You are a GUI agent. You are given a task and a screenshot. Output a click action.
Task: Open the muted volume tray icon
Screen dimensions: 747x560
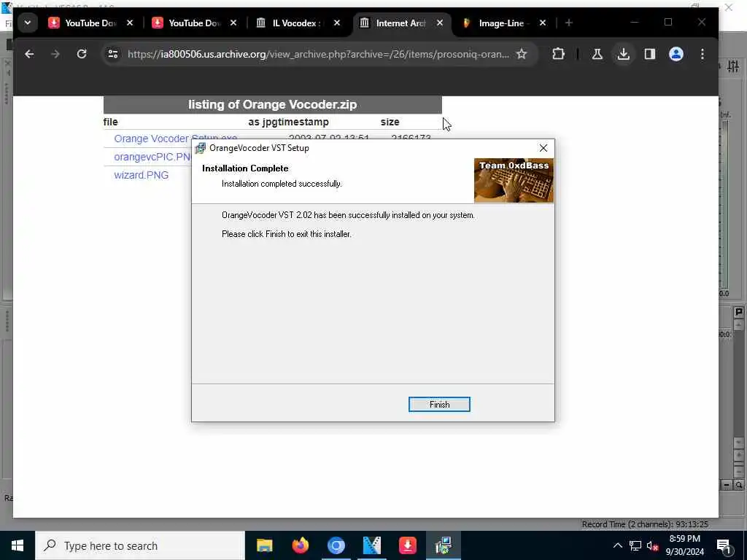point(652,545)
